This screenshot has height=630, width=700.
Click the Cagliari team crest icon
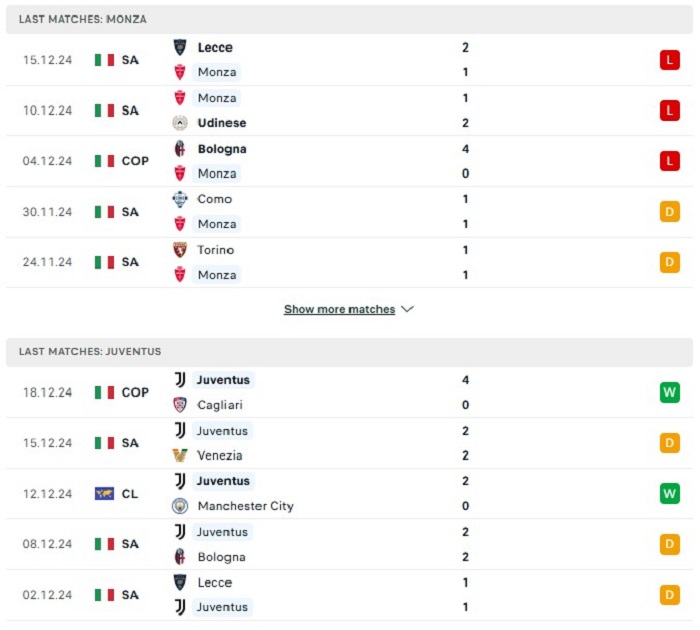180,405
